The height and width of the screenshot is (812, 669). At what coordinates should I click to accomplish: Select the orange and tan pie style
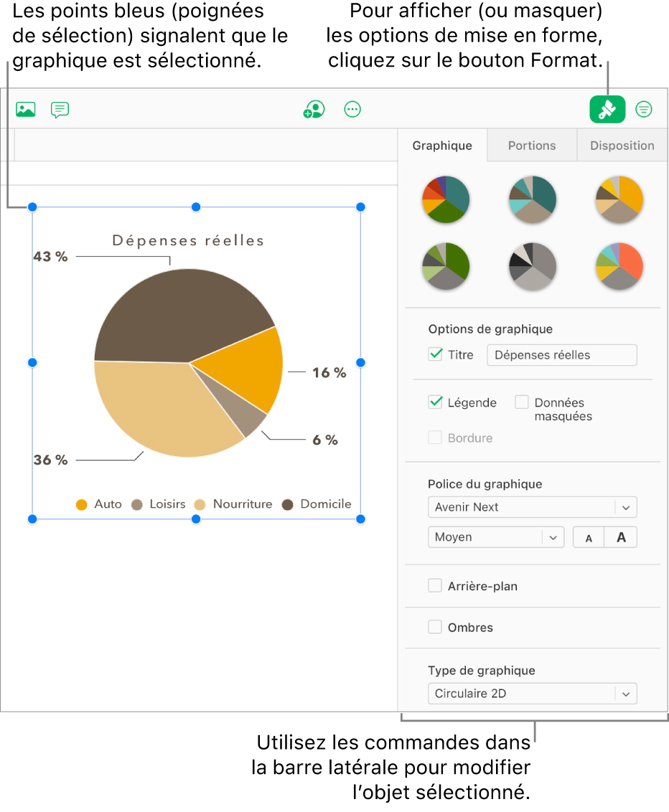coord(619,199)
